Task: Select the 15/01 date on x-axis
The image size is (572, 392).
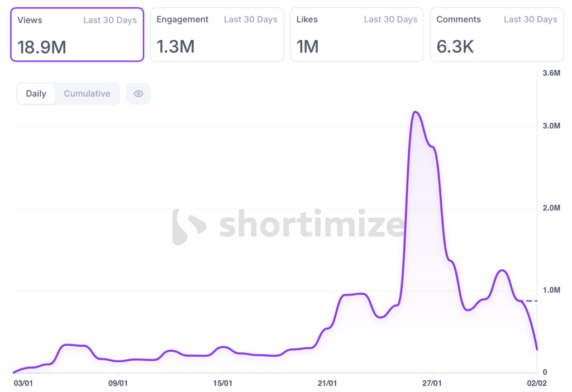Action: click(223, 383)
